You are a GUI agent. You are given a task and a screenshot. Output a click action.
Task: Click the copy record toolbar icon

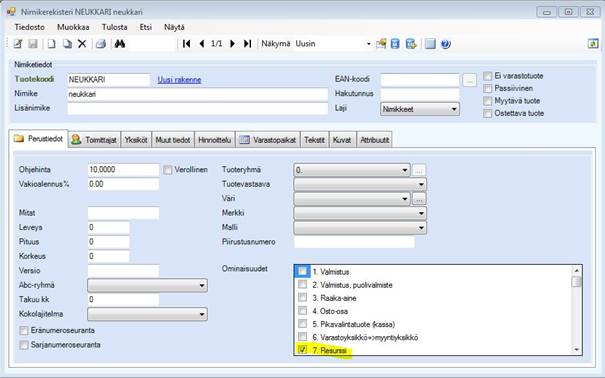pyautogui.click(x=67, y=44)
